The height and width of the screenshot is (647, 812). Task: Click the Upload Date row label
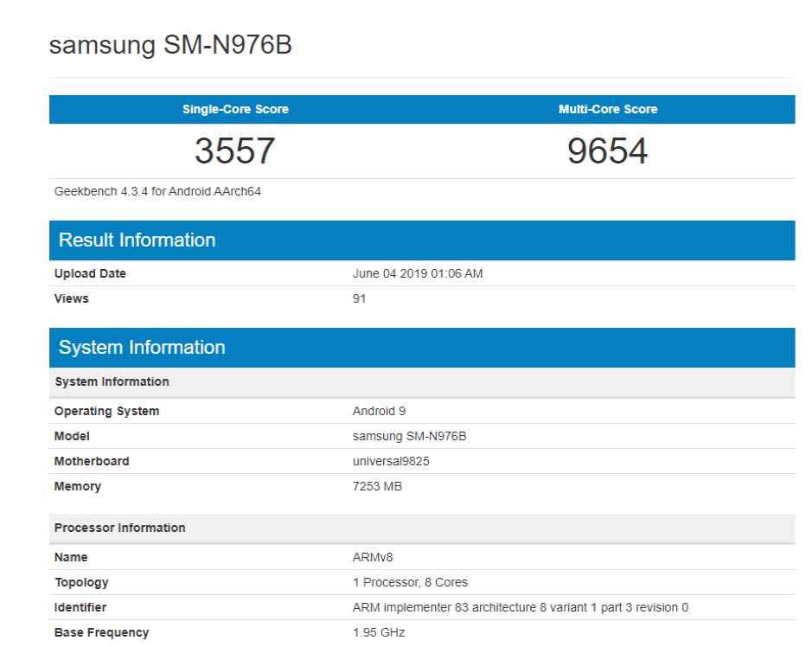[90, 273]
